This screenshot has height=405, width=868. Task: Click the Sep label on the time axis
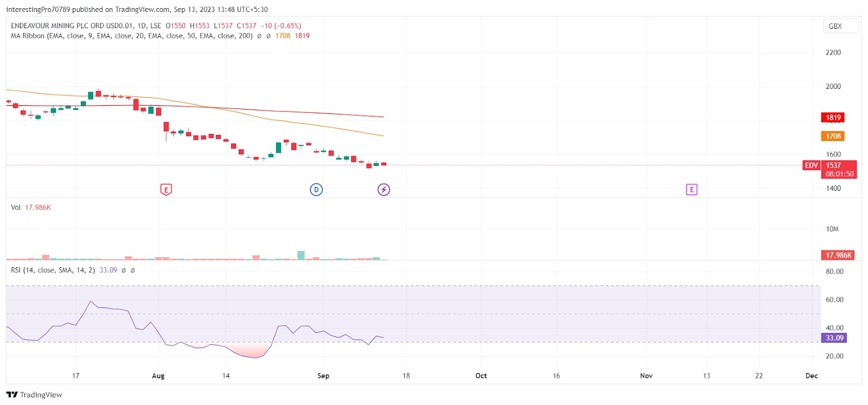(x=323, y=376)
